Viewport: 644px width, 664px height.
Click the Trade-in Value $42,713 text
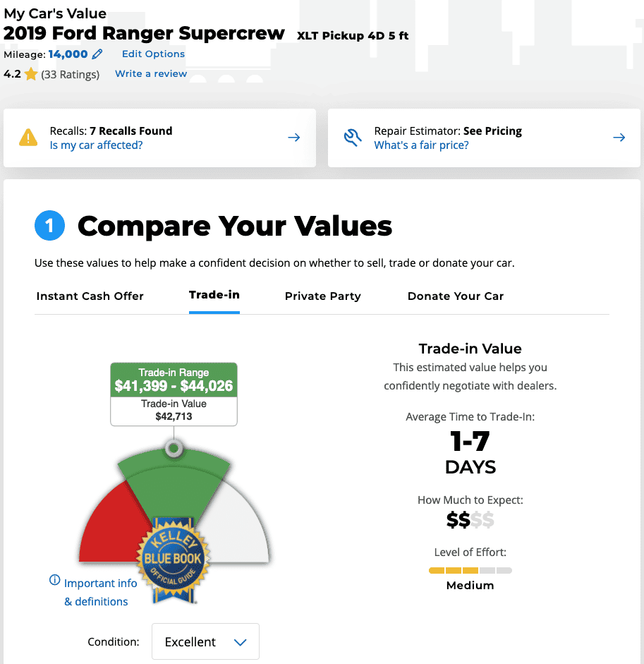pyautogui.click(x=174, y=410)
